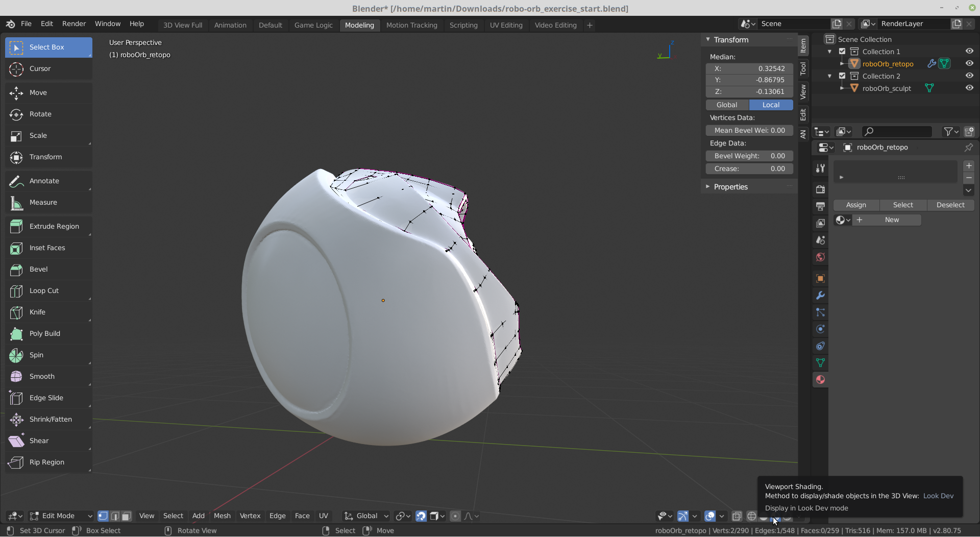Open the Render menu
This screenshot has height=537, width=980.
(x=74, y=24)
